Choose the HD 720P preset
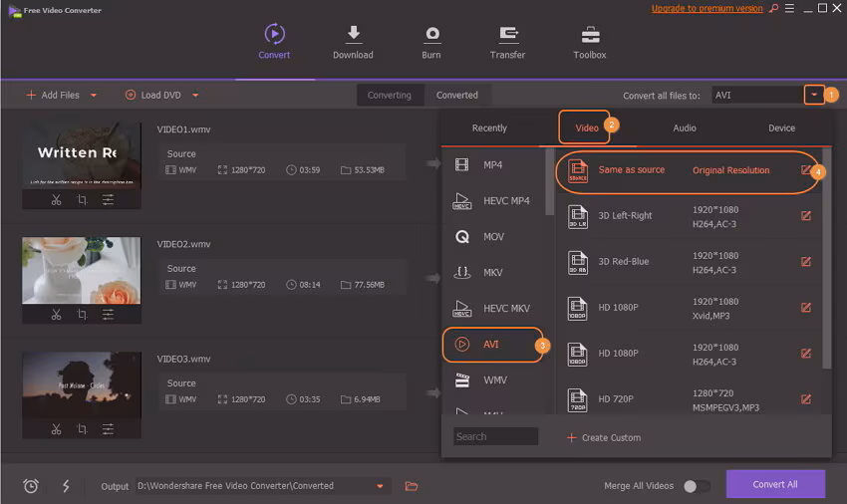This screenshot has height=504, width=847. (689, 399)
